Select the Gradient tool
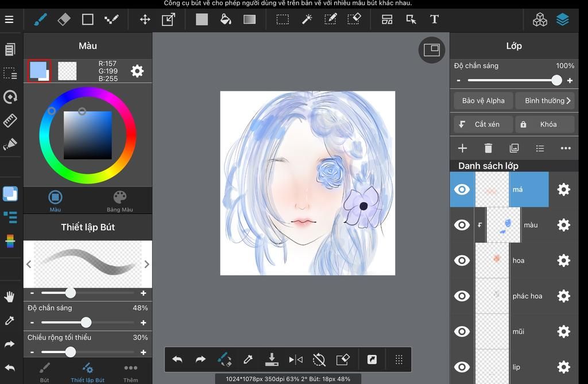This screenshot has width=588, height=384. (249, 20)
